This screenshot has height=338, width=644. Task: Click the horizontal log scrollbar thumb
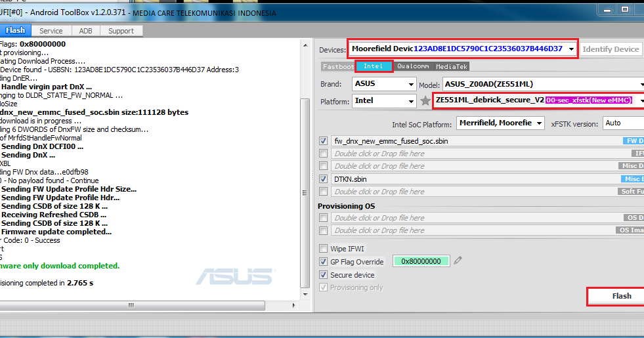(131, 306)
